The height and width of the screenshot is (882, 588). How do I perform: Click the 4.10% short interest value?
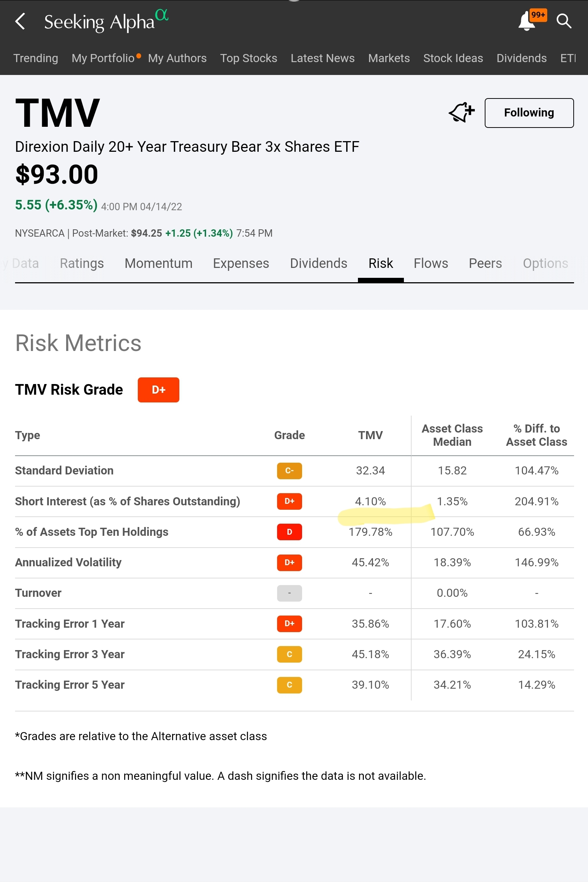pyautogui.click(x=370, y=501)
